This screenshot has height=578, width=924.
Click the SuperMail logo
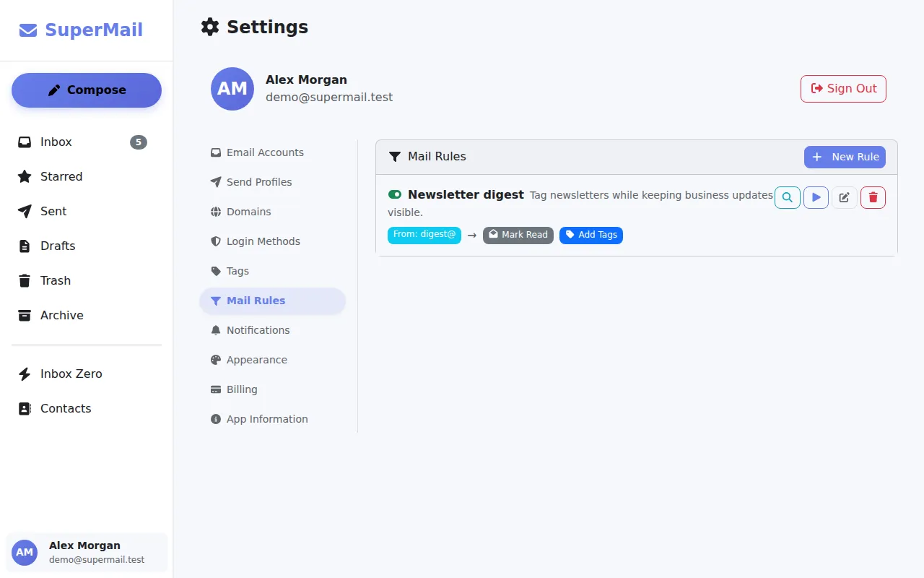(x=81, y=30)
